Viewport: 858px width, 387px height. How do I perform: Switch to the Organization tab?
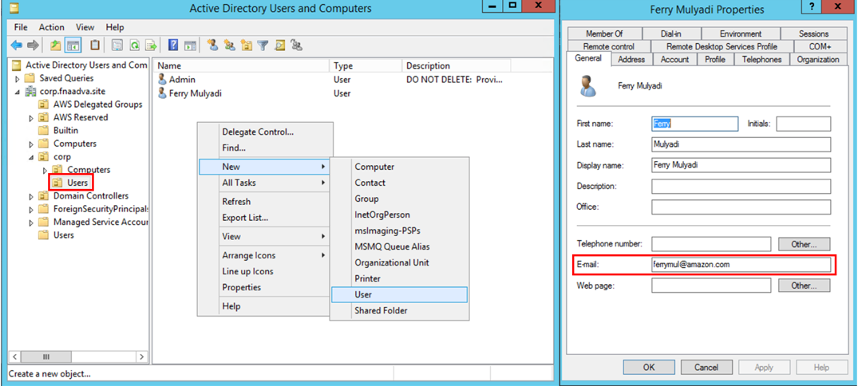(818, 59)
